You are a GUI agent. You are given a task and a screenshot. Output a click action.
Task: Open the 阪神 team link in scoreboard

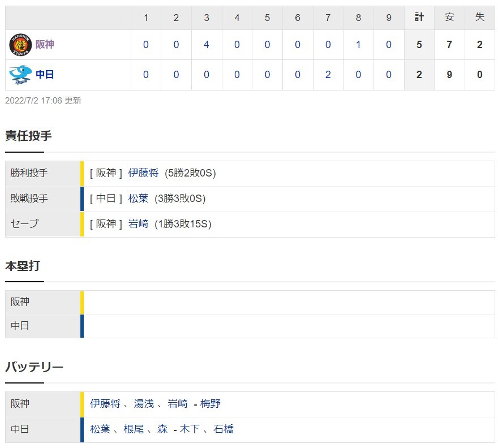tap(45, 45)
